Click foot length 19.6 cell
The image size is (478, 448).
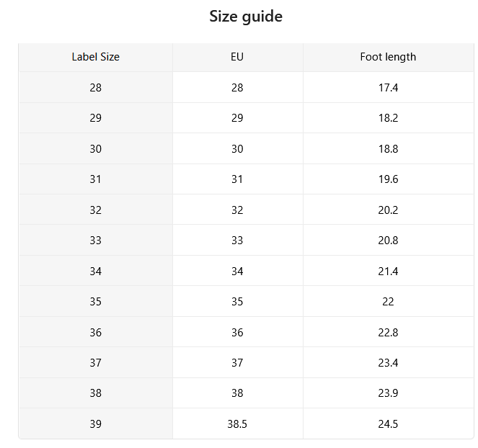click(388, 179)
